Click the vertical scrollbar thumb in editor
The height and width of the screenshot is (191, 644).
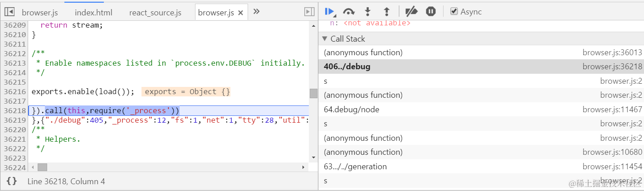[x=313, y=93]
